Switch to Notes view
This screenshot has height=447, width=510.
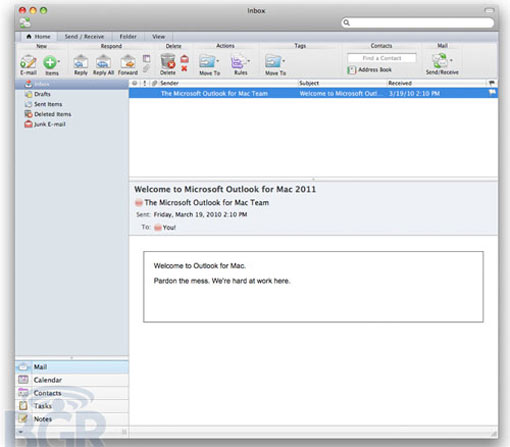point(72,419)
